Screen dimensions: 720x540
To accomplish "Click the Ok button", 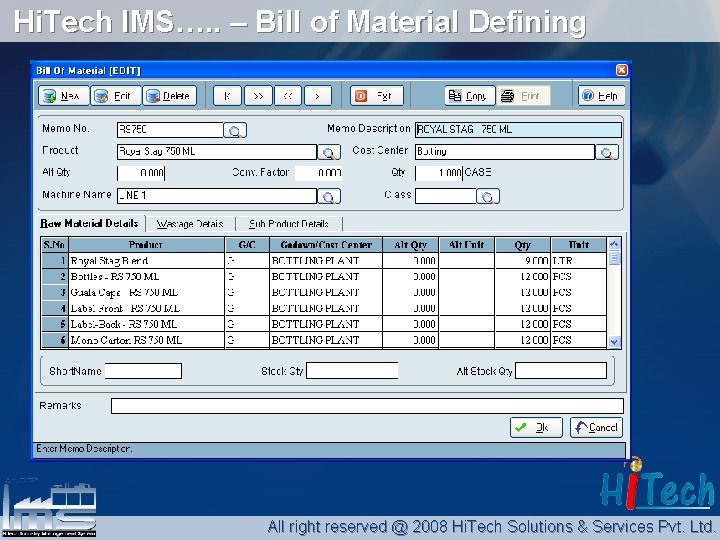I will click(536, 428).
